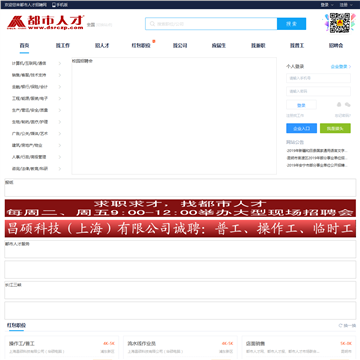Open the third 2019 site announcement link
This screenshot has width=360, height=360.
tap(317, 165)
